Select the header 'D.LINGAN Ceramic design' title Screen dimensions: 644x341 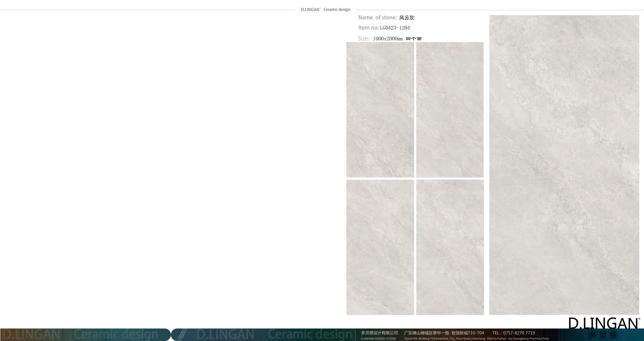325,10
